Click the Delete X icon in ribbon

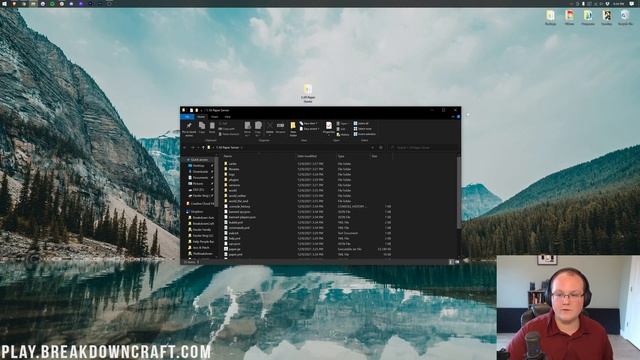pos(269,127)
